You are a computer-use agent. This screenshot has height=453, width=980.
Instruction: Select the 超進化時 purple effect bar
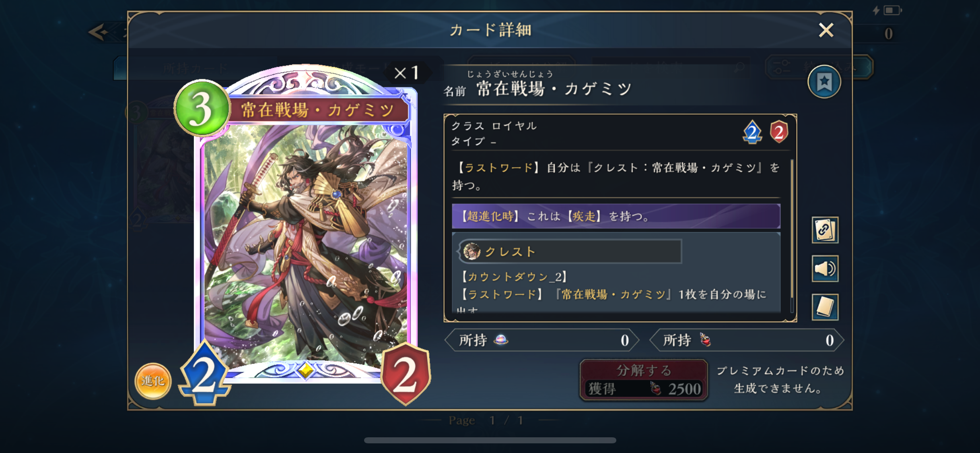point(616,216)
